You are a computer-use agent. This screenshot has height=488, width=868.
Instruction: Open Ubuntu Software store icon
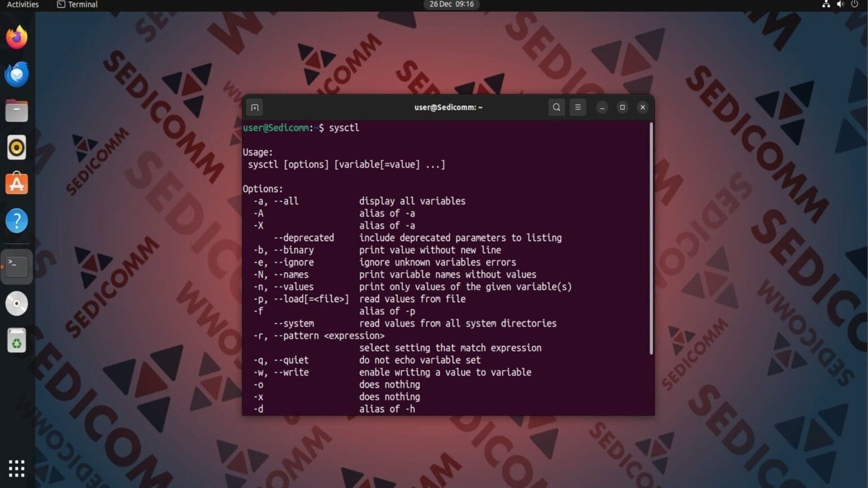pos(16,184)
